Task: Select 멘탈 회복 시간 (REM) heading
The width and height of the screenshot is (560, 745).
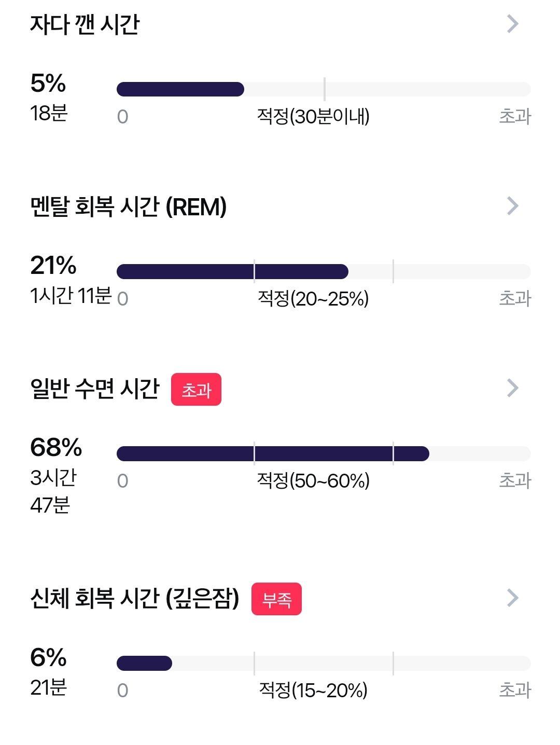Action: (129, 206)
